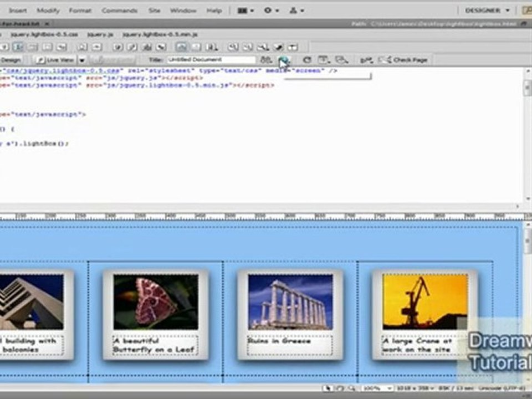
Task: Open the Commands menu
Action: point(120,11)
